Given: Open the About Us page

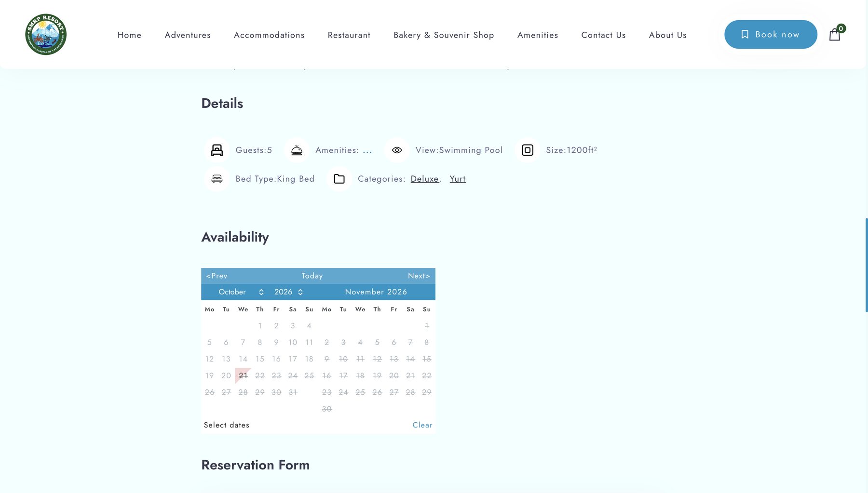Looking at the screenshot, I should (x=668, y=35).
